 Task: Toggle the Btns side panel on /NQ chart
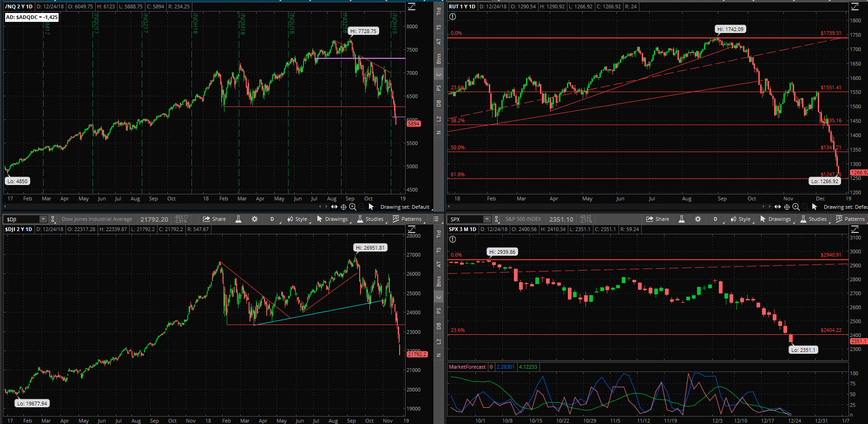coord(438,59)
